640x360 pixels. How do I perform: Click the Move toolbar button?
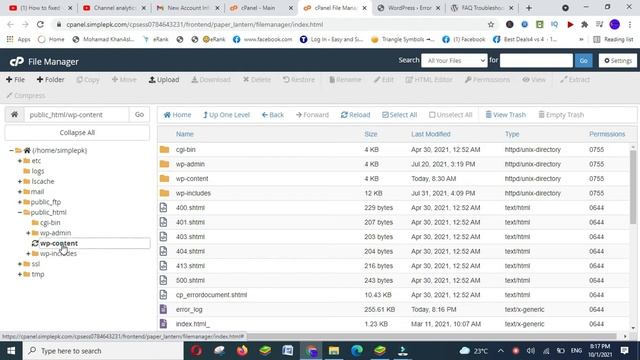click(x=124, y=80)
